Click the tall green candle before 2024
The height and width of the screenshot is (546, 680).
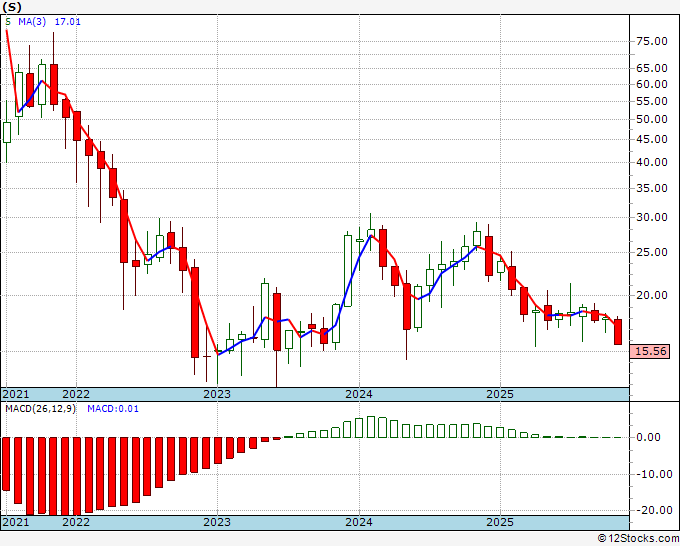tap(348, 271)
